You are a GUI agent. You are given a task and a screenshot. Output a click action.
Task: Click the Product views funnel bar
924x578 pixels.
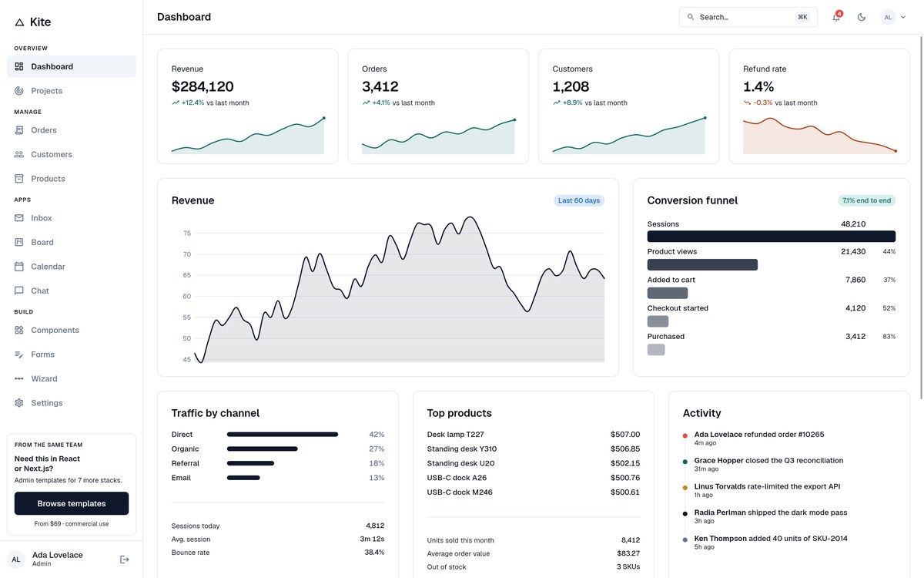point(702,264)
